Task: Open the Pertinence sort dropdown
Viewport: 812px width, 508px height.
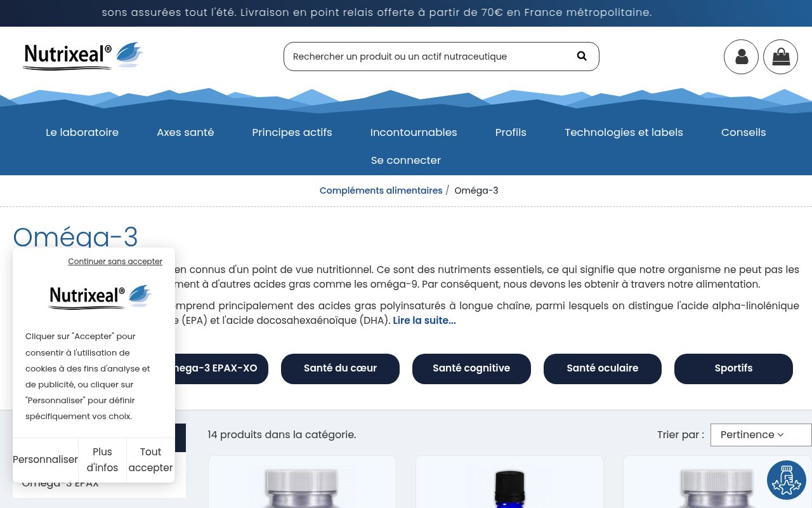Action: coord(761,435)
